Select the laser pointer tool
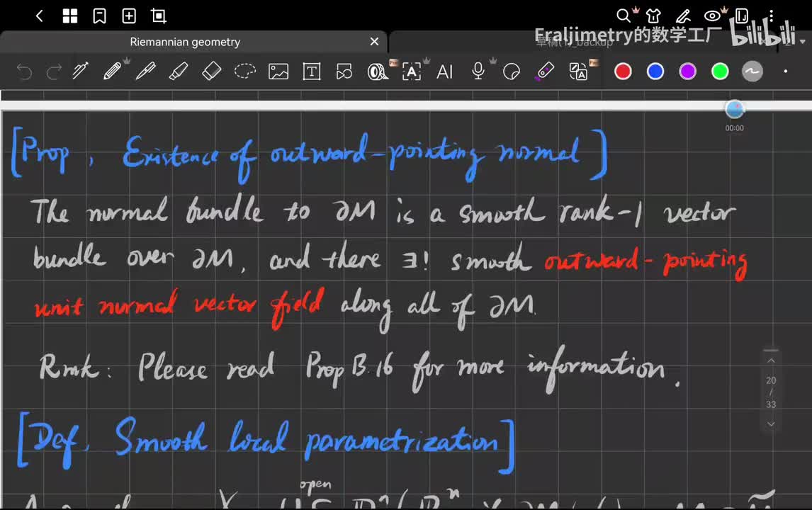Image resolution: width=812 pixels, height=510 pixels. point(545,71)
